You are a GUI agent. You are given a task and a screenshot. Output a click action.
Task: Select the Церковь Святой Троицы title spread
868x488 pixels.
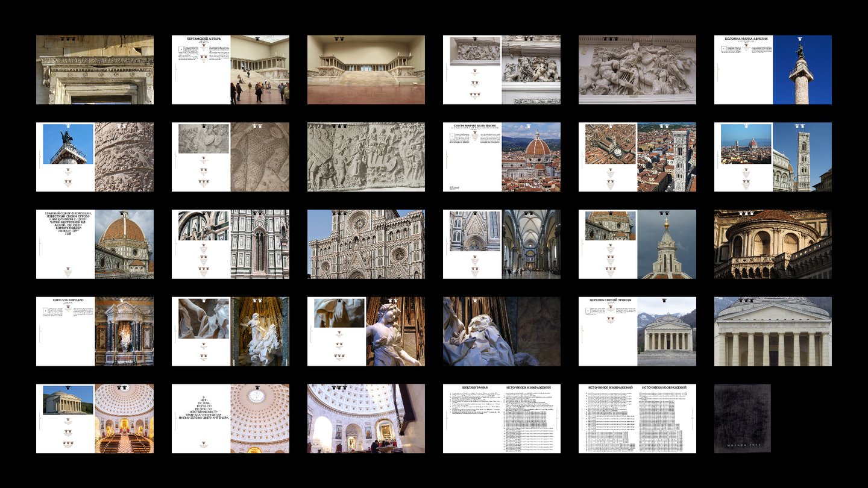[637, 331]
